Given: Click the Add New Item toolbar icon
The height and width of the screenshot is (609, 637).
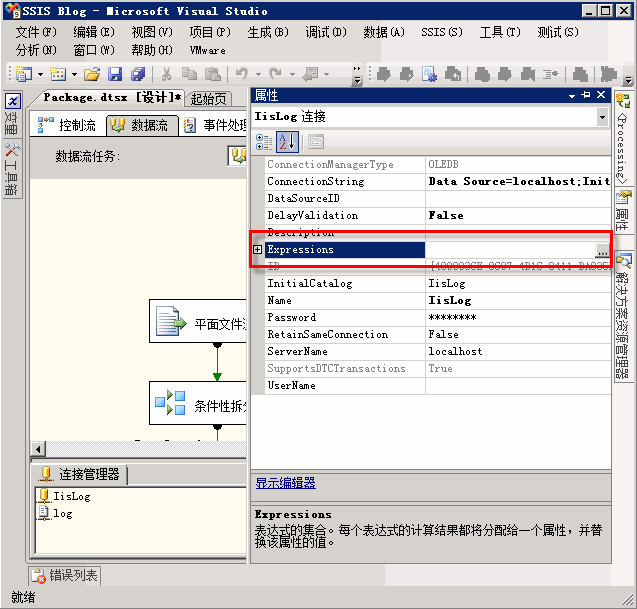Looking at the screenshot, I should tap(58, 74).
